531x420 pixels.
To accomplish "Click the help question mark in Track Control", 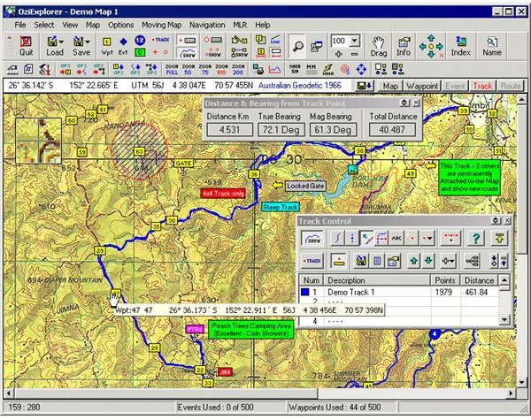I will [x=475, y=238].
